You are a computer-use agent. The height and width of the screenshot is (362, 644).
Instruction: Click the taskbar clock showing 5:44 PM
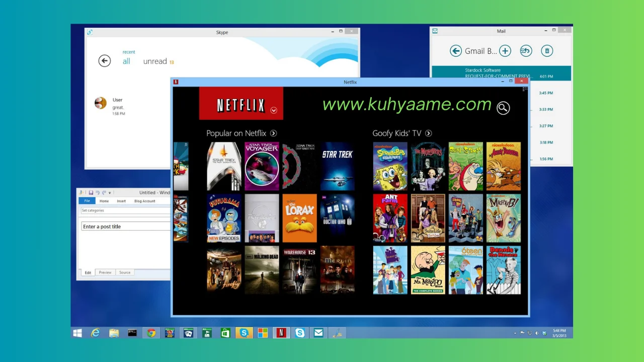[x=558, y=333]
